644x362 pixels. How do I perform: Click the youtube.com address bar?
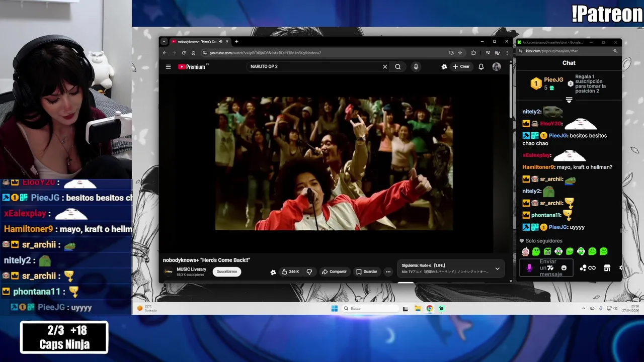click(326, 53)
